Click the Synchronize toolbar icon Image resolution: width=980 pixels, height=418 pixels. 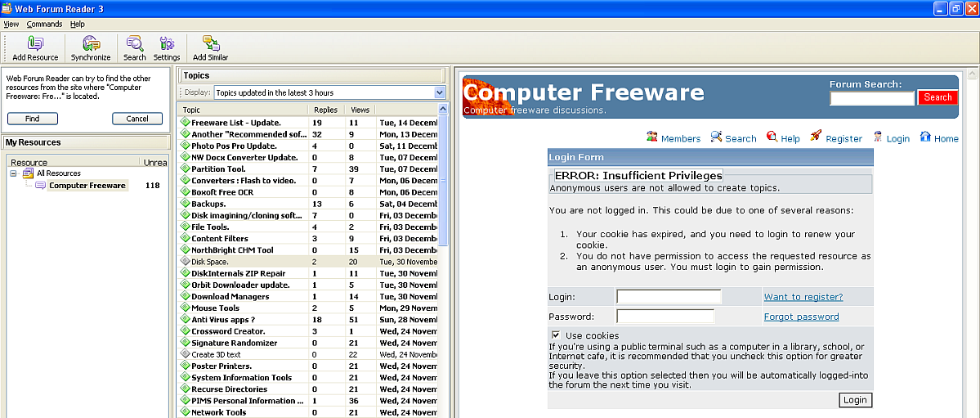pos(91,44)
